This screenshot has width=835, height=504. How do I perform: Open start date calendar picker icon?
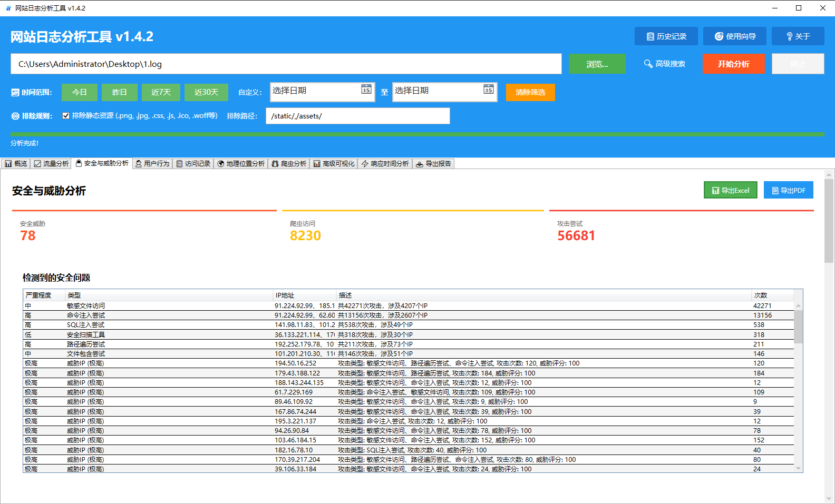366,90
